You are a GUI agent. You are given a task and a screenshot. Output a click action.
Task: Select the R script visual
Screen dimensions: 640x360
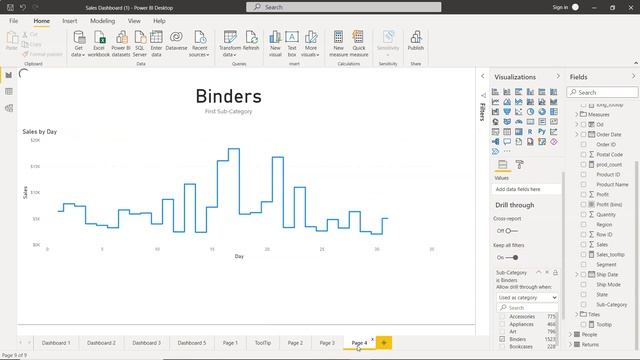pos(530,131)
